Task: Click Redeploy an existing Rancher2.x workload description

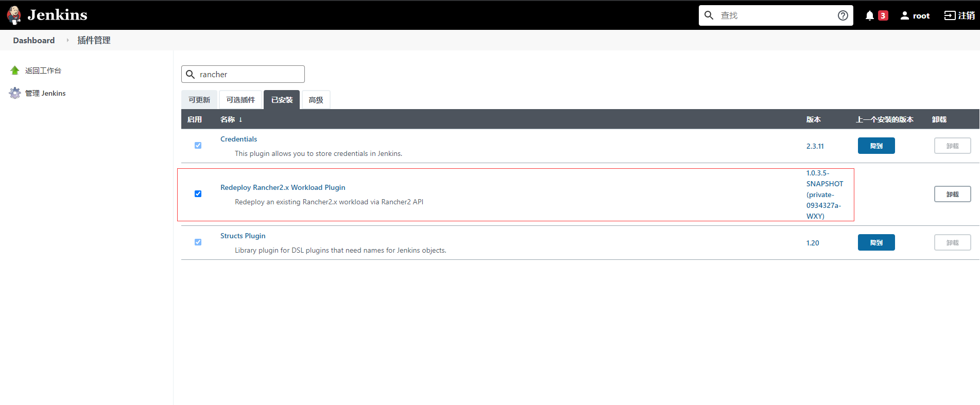Action: (329, 202)
